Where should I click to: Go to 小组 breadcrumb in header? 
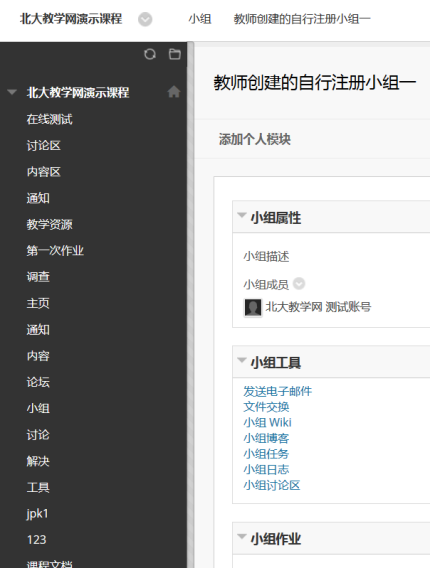click(x=200, y=19)
